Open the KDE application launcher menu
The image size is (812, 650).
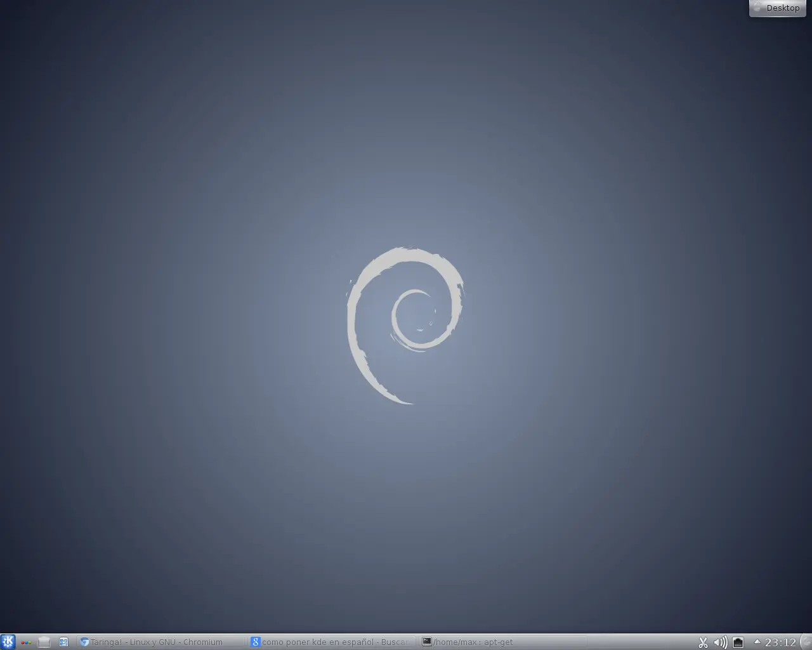[8, 642]
